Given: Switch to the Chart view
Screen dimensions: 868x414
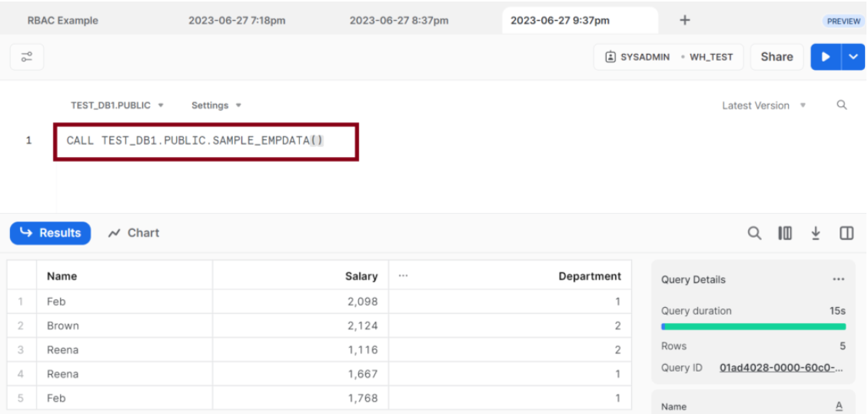Looking at the screenshot, I should click(134, 232).
